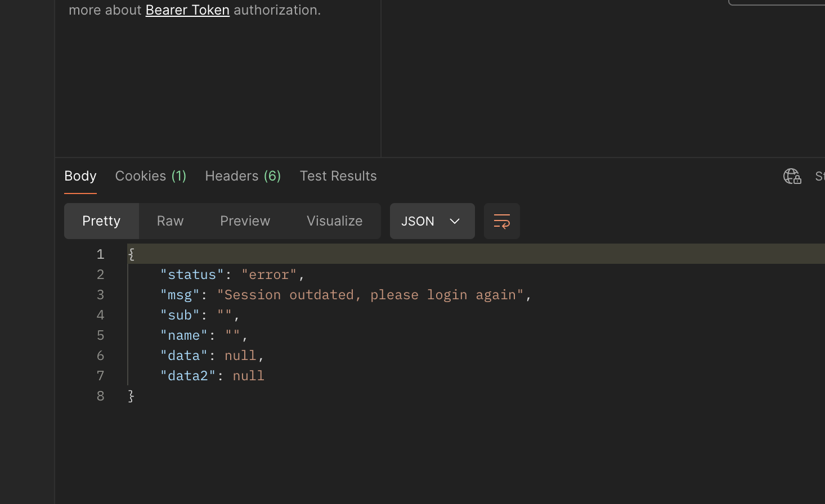Click the opening brace on line 1

point(131,254)
